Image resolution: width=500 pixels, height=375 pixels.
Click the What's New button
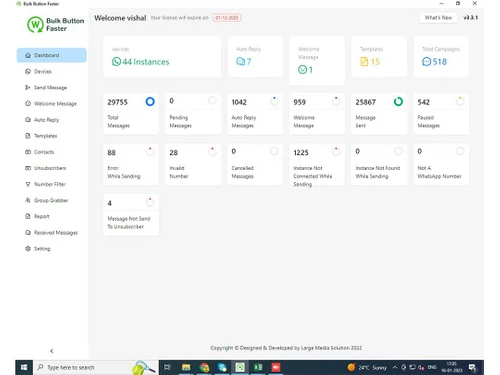click(x=438, y=18)
